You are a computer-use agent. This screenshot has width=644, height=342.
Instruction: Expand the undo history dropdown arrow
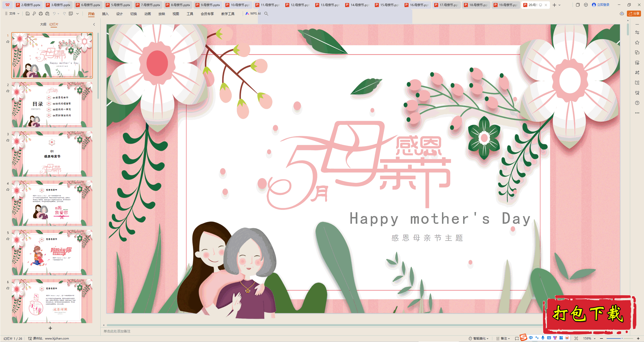pos(58,14)
